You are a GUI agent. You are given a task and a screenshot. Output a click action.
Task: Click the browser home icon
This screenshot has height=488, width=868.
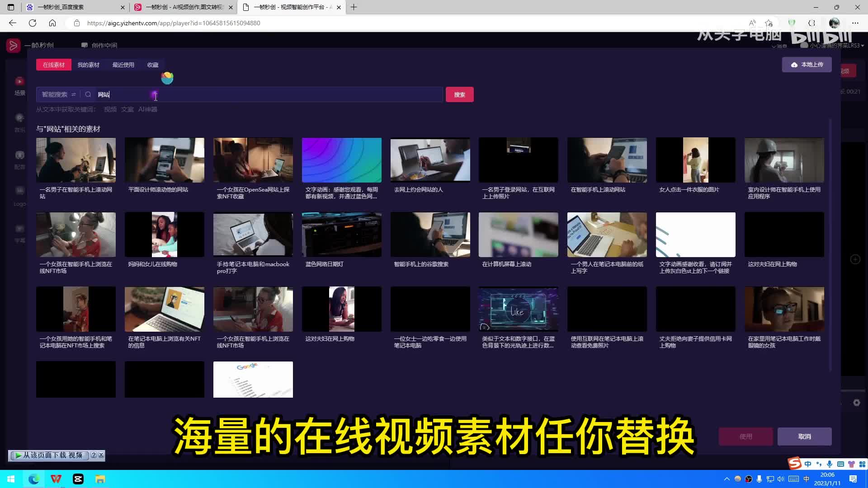(x=52, y=23)
